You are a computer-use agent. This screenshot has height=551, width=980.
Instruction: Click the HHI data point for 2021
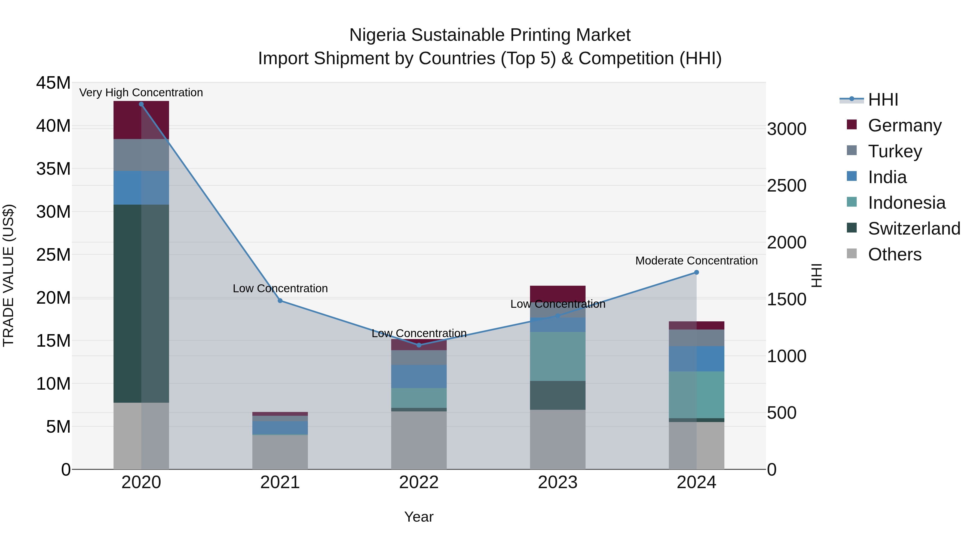pos(280,301)
